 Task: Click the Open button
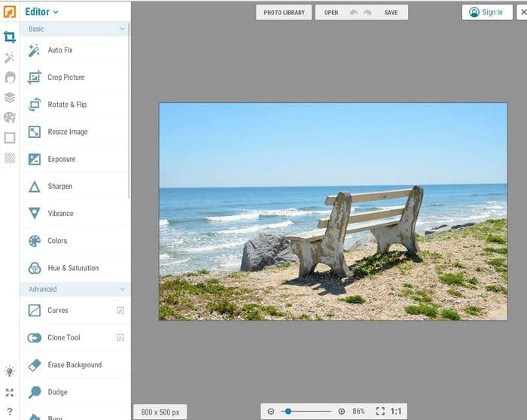pyautogui.click(x=331, y=13)
